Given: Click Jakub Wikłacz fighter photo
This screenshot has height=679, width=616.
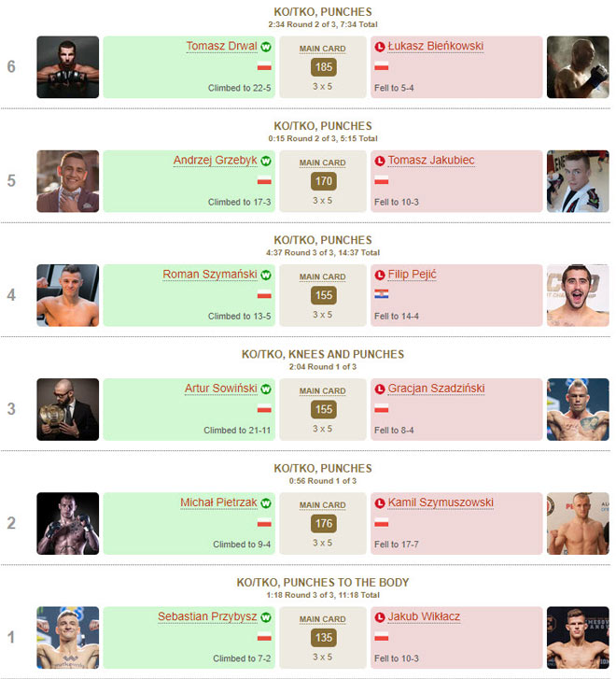Looking at the screenshot, I should (578, 638).
